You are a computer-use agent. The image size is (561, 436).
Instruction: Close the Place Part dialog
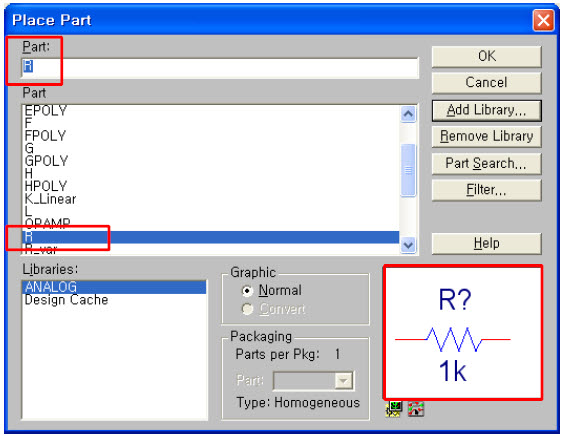click(543, 20)
